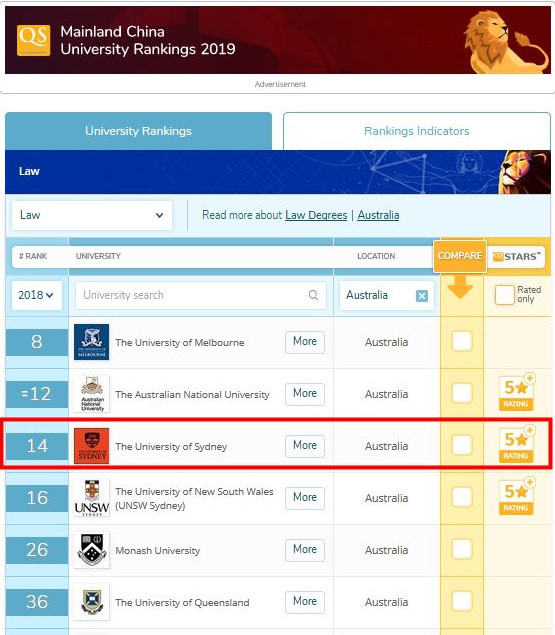This screenshot has width=555, height=635.
Task: Click the University of Melbourne logo
Action: 92,342
